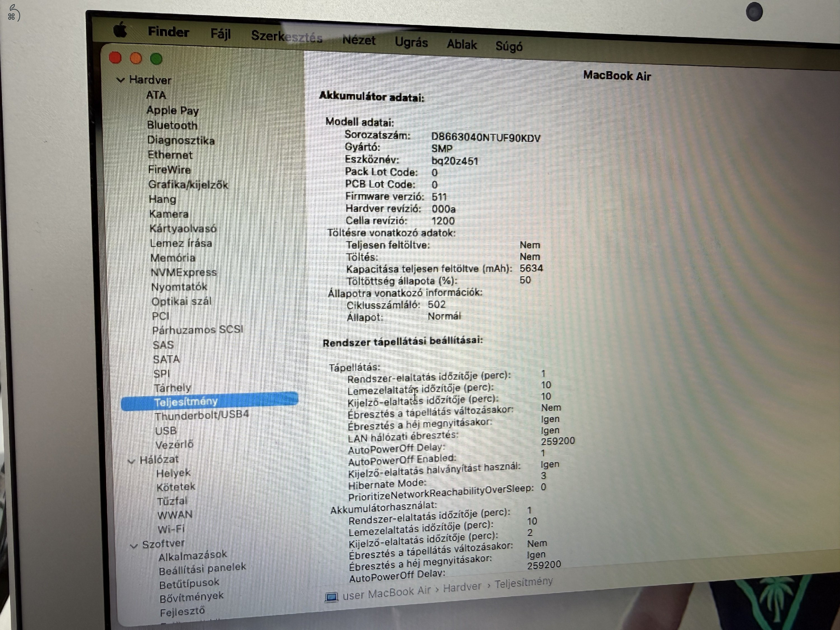The image size is (840, 630).
Task: Collapse the Szoftver section chevron
Action: (x=134, y=546)
